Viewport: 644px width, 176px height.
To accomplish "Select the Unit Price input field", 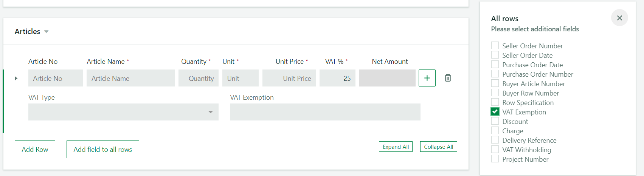I will [289, 78].
